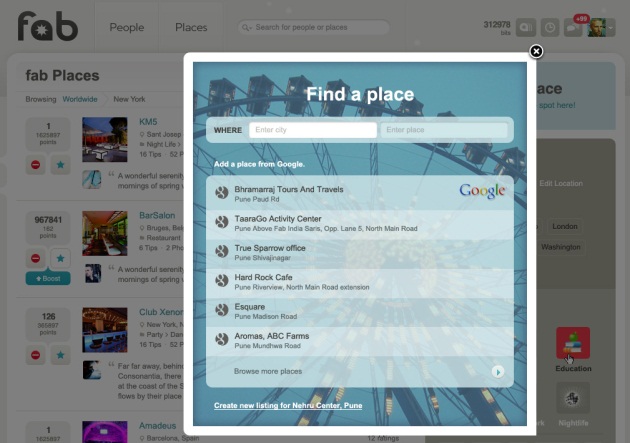Click the Enter place field

tap(444, 130)
